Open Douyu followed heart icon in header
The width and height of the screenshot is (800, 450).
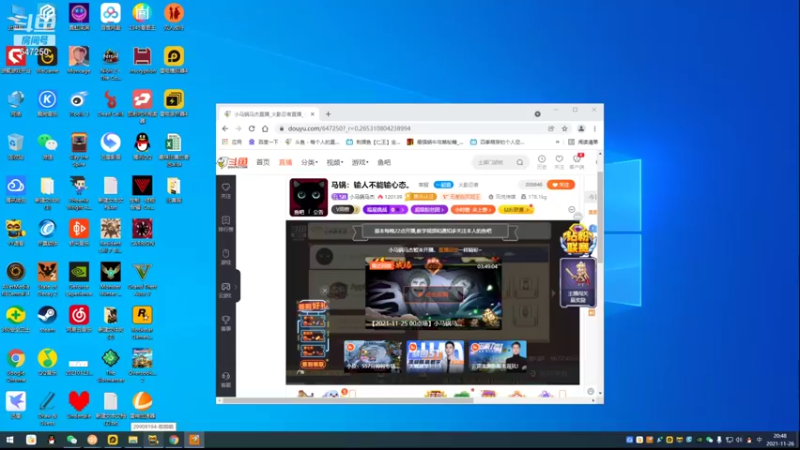coord(559,160)
